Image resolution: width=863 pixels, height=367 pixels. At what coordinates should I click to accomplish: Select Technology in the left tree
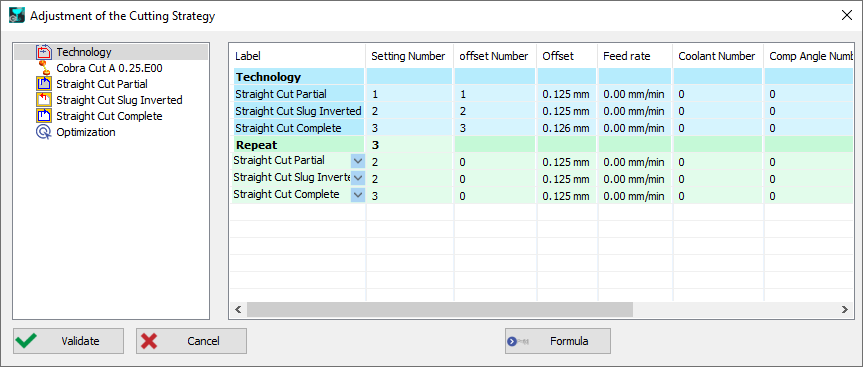pos(84,52)
